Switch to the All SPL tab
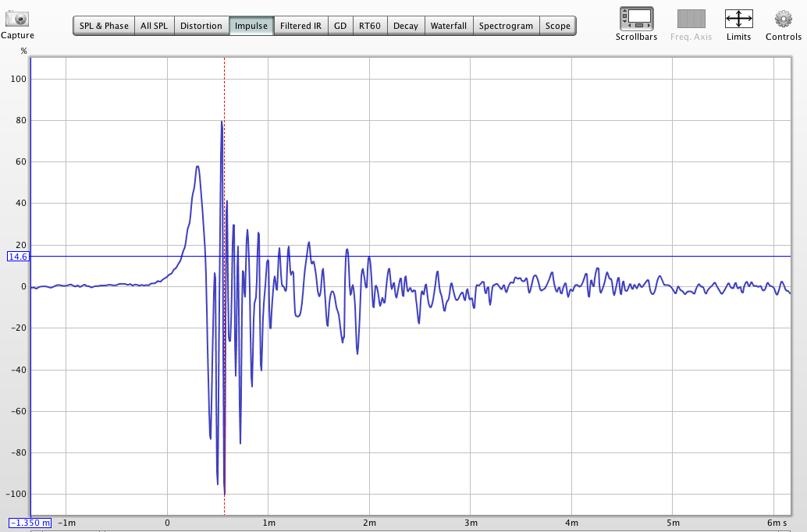 pos(154,26)
